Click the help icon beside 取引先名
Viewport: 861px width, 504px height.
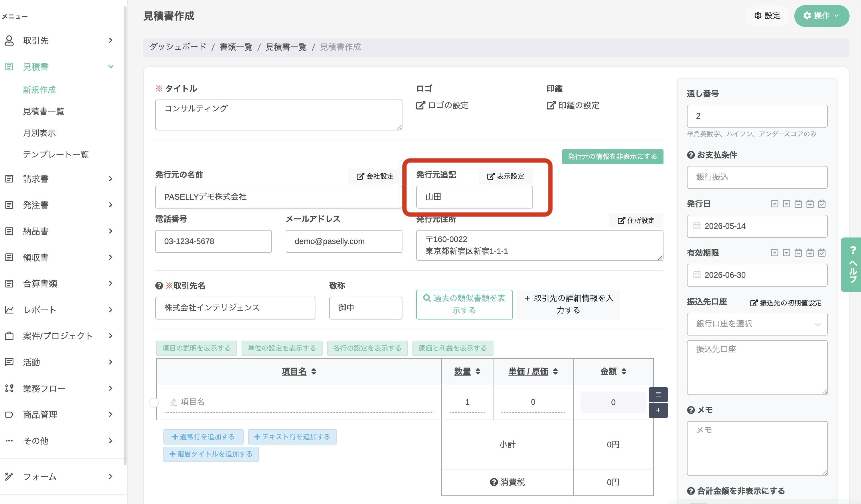coord(159,285)
